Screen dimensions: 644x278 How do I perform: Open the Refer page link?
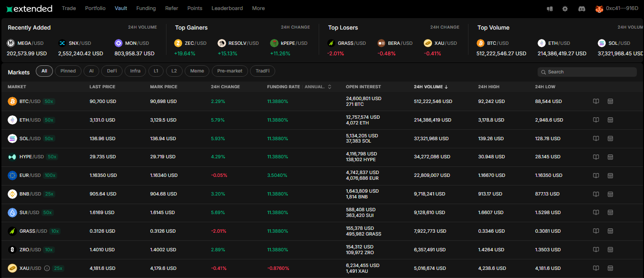[x=171, y=8]
